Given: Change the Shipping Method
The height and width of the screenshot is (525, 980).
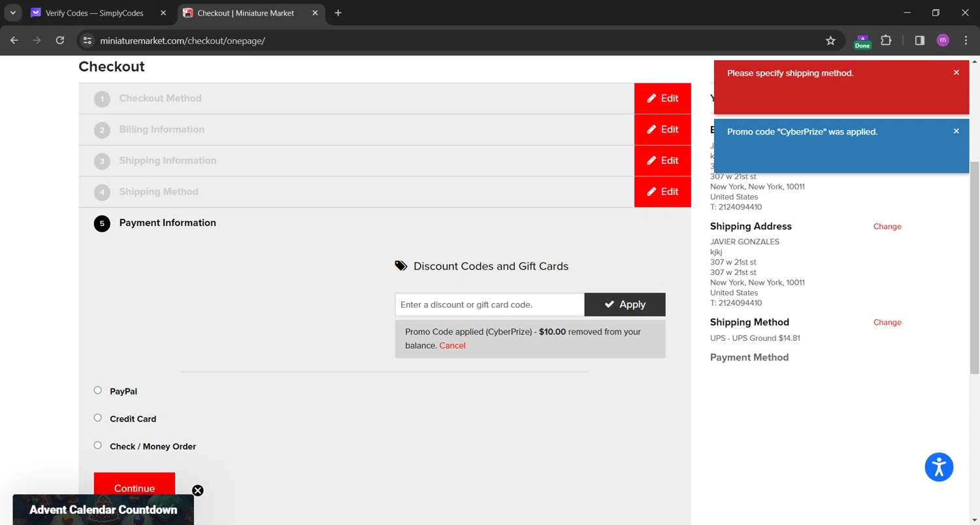Looking at the screenshot, I should click(887, 323).
